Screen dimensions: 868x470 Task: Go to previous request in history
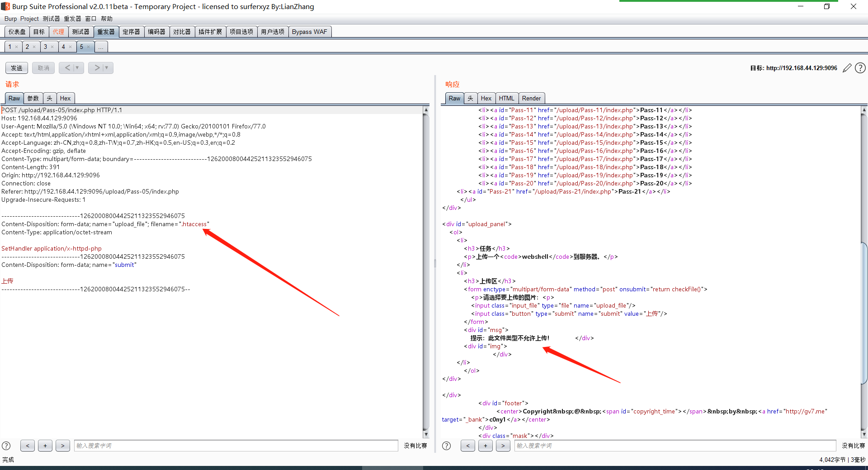click(x=67, y=68)
